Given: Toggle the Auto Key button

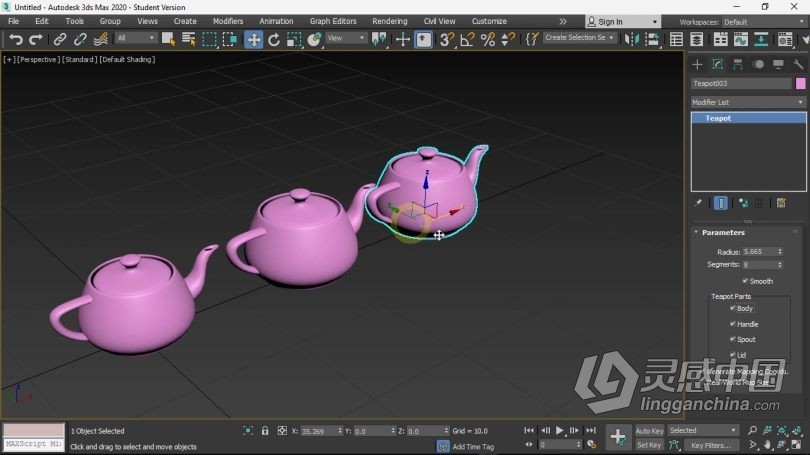Looking at the screenshot, I should 649,431.
